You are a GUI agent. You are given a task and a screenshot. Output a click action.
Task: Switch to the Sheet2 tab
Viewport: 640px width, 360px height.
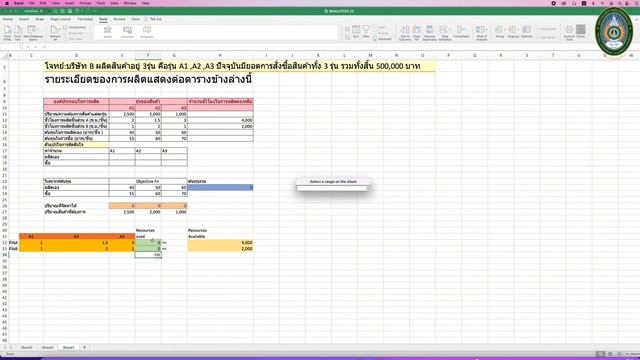(27, 347)
